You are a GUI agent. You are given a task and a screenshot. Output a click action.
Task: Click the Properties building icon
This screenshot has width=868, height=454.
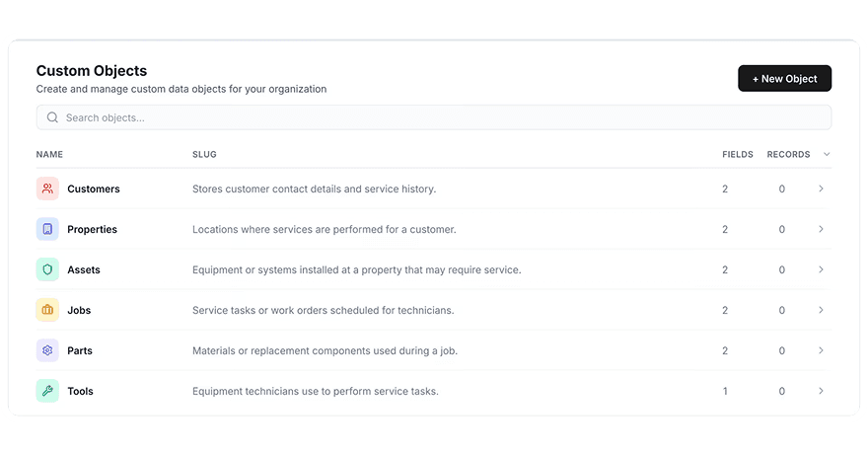click(47, 229)
